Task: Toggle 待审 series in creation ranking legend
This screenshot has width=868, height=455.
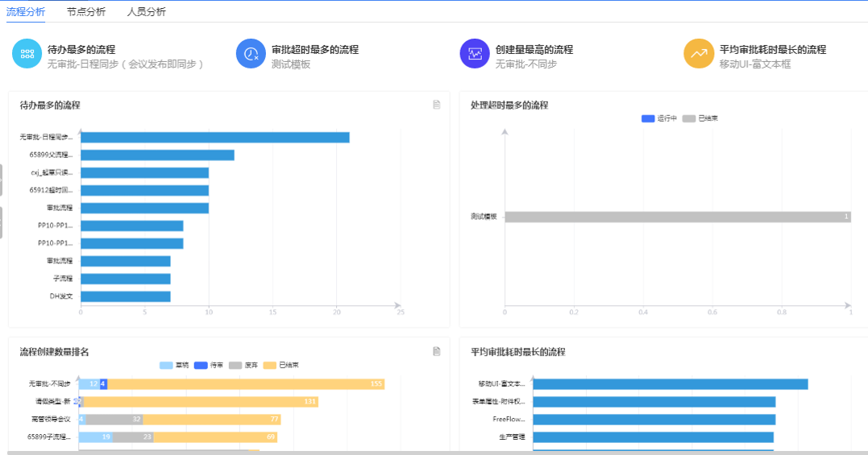Action: [209, 365]
